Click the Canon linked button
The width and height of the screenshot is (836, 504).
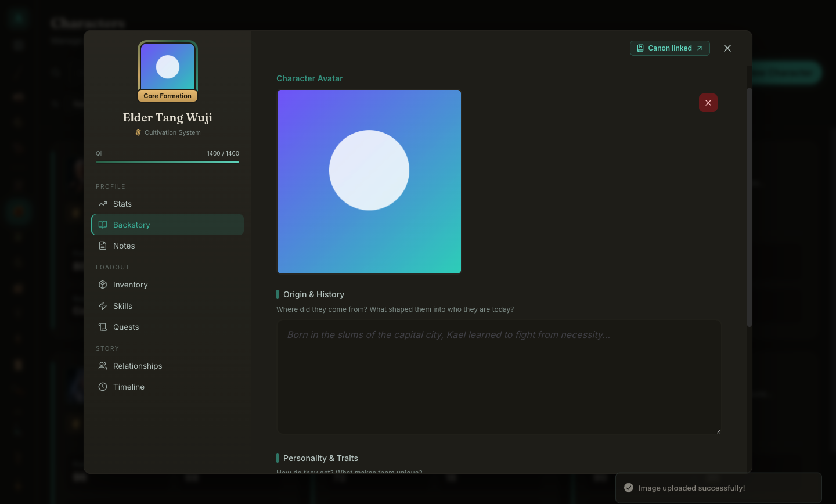click(x=670, y=48)
